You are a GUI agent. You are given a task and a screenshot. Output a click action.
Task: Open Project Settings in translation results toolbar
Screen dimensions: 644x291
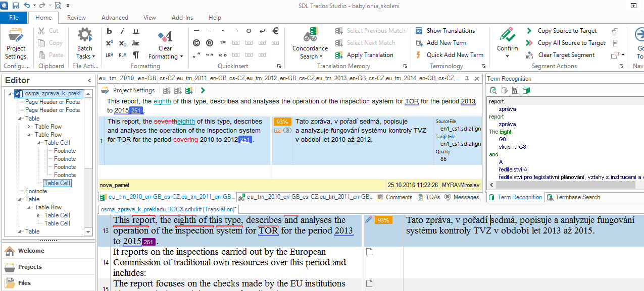click(x=128, y=90)
